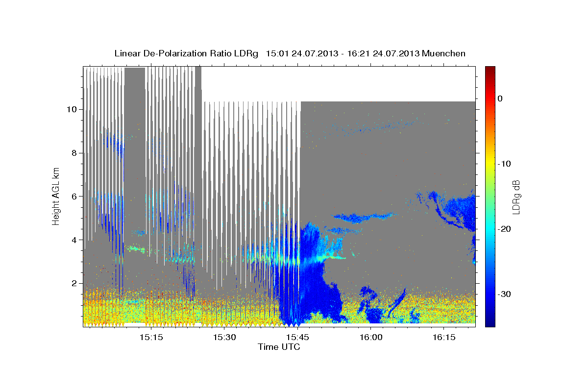Click the "LDRg dB" colorbar label

click(516, 196)
